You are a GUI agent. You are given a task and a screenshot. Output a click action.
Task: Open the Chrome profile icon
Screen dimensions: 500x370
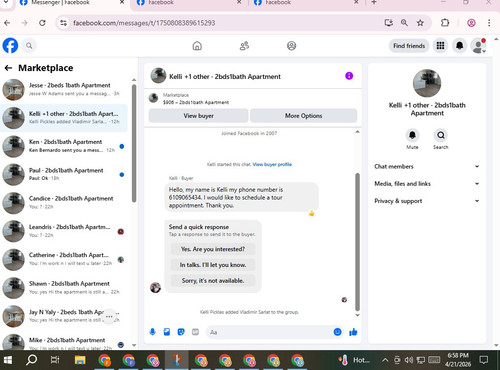(471, 23)
